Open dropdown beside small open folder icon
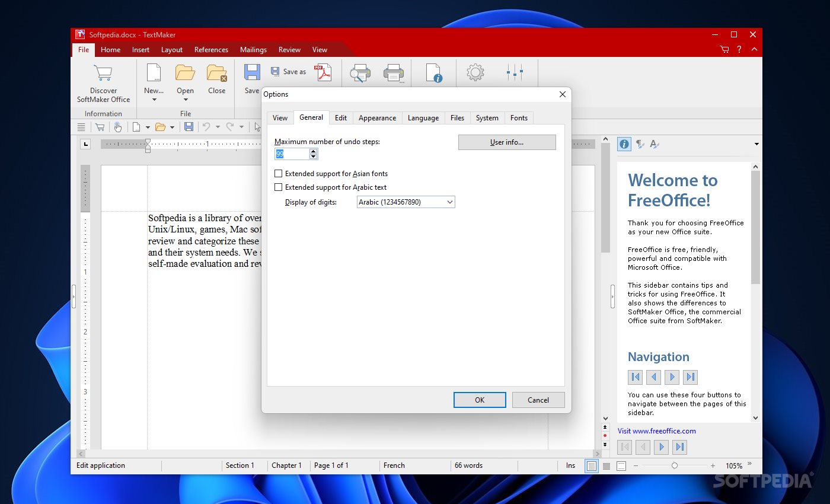The width and height of the screenshot is (830, 504). (173, 127)
